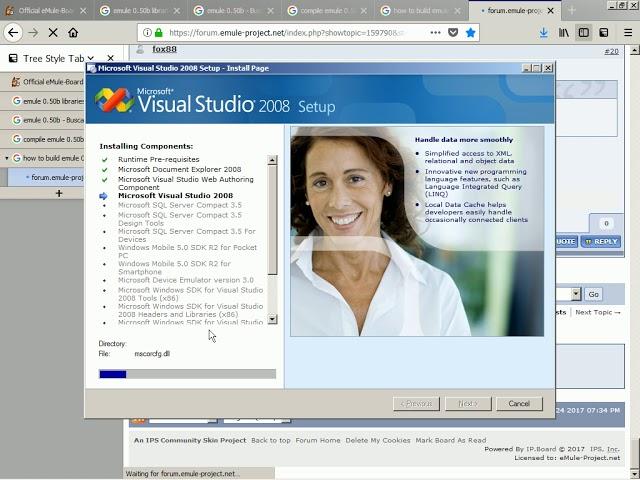Toggle the bookmark star icon
Image resolution: width=640 pixels, height=480 pixels.
[x=470, y=33]
